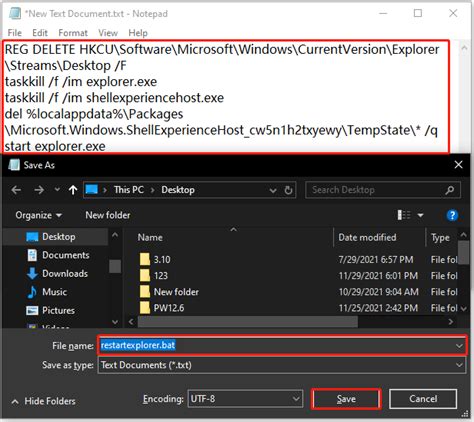Click the navigation pane scrollbar thumb
Screen dimensions: 474x422
(x=115, y=266)
